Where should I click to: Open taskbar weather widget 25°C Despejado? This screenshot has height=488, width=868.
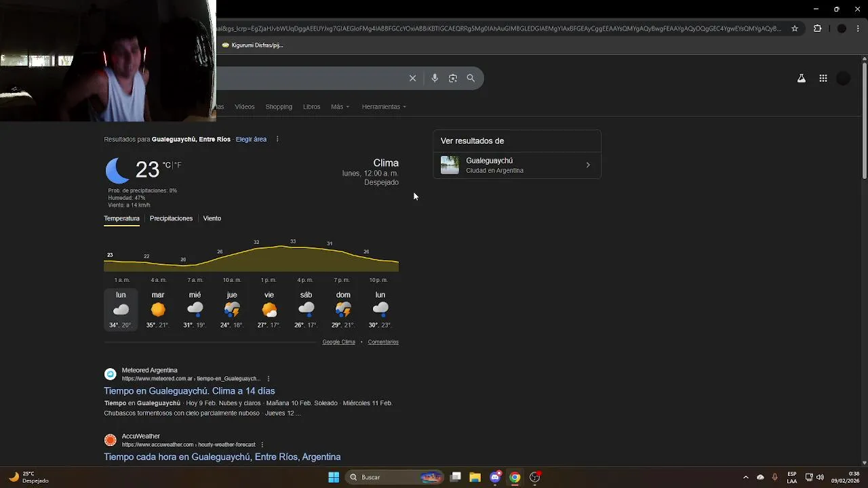point(28,477)
